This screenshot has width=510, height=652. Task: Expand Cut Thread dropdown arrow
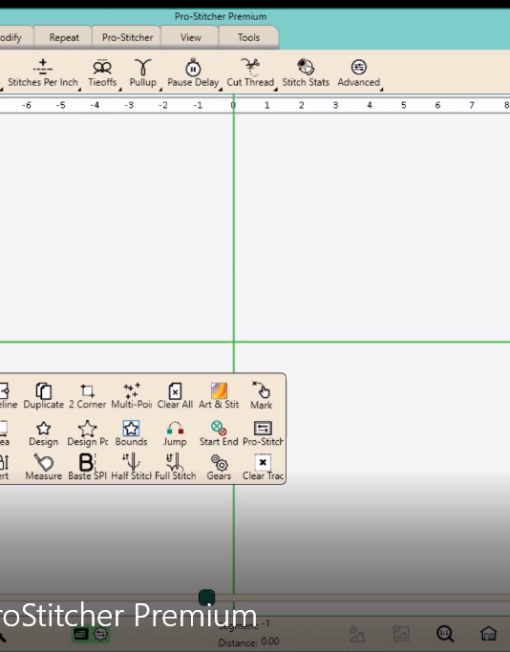click(276, 89)
